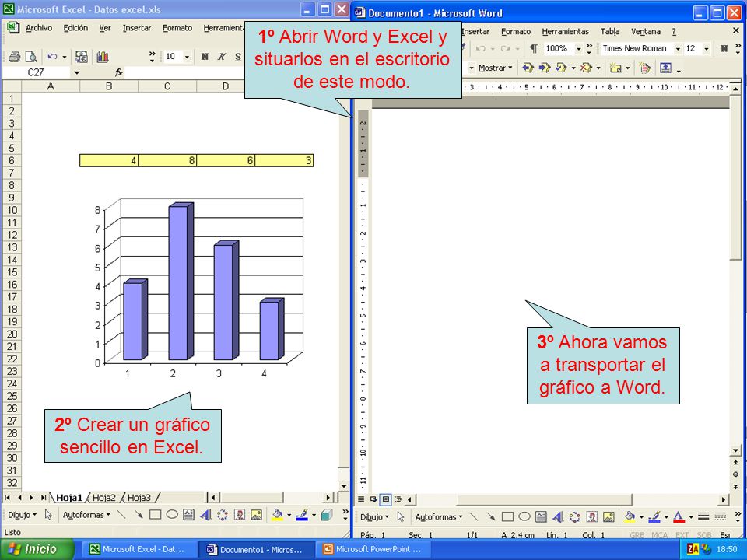The width and height of the screenshot is (747, 560).
Task: Switch Word to Outline view
Action: click(398, 499)
